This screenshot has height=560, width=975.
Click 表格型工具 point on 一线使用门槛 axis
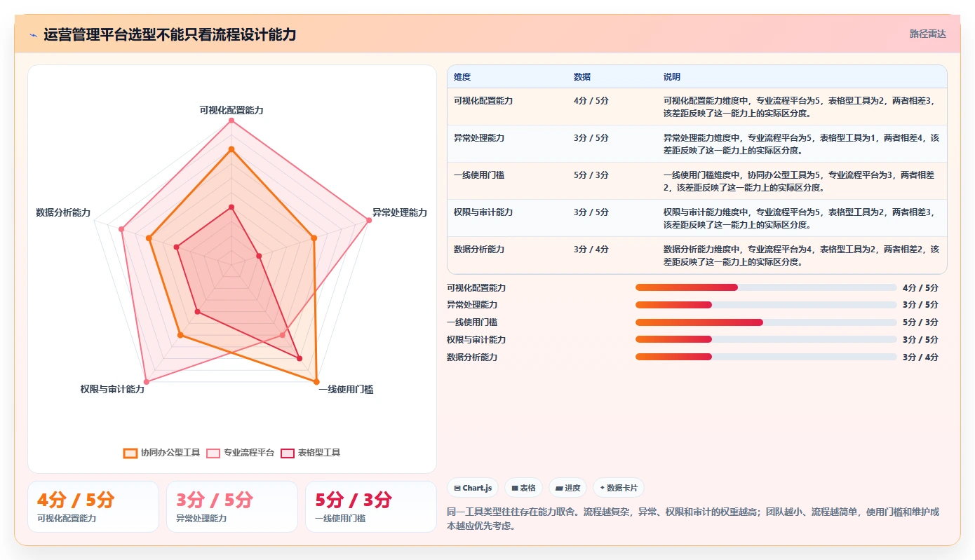coord(300,359)
